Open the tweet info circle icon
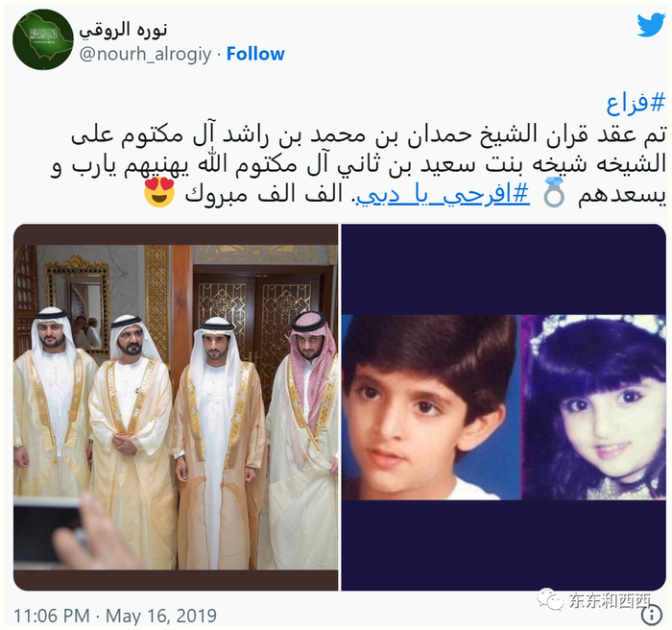Image resolution: width=672 pixels, height=630 pixels. [652, 615]
